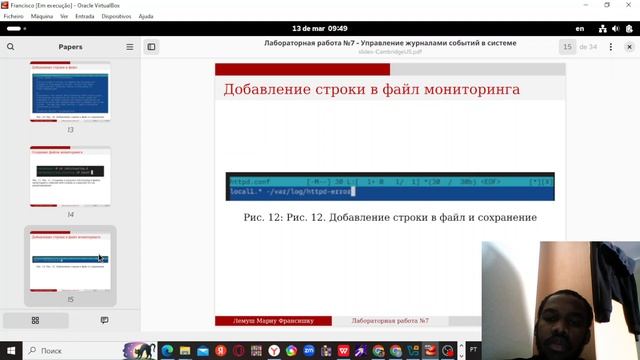The image size is (640, 360).
Task: Open the 'en' keyboard layout indicator
Action: [x=580, y=29]
